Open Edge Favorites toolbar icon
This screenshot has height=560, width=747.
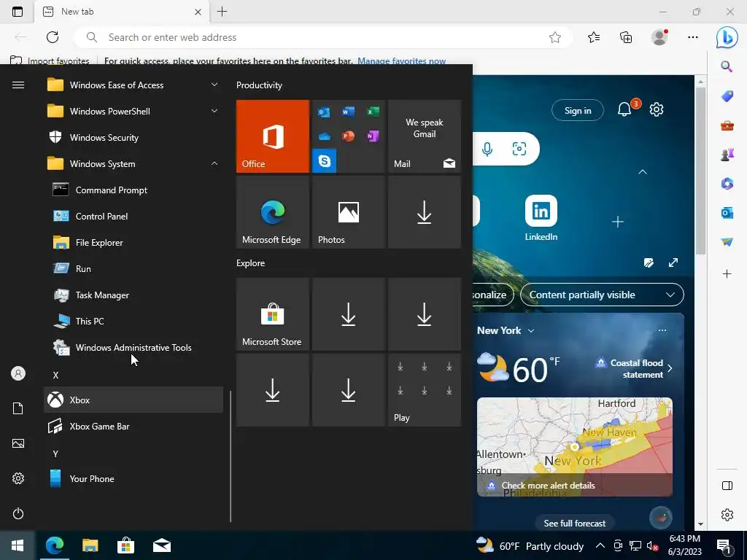[x=594, y=37]
